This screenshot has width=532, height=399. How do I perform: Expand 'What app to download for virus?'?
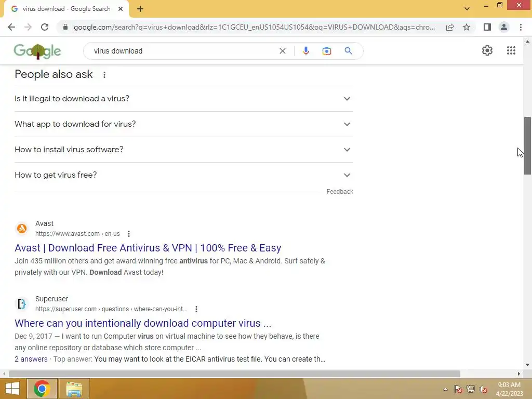coord(184,124)
